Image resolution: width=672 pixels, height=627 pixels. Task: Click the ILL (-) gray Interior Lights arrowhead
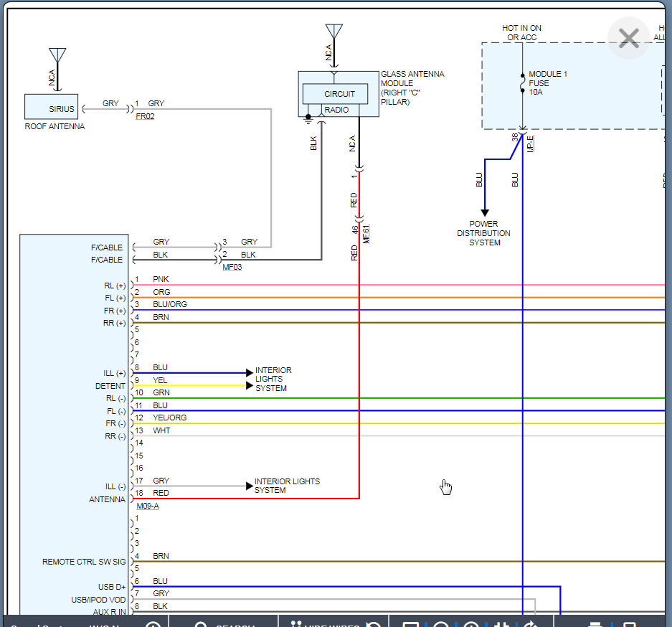pos(250,486)
